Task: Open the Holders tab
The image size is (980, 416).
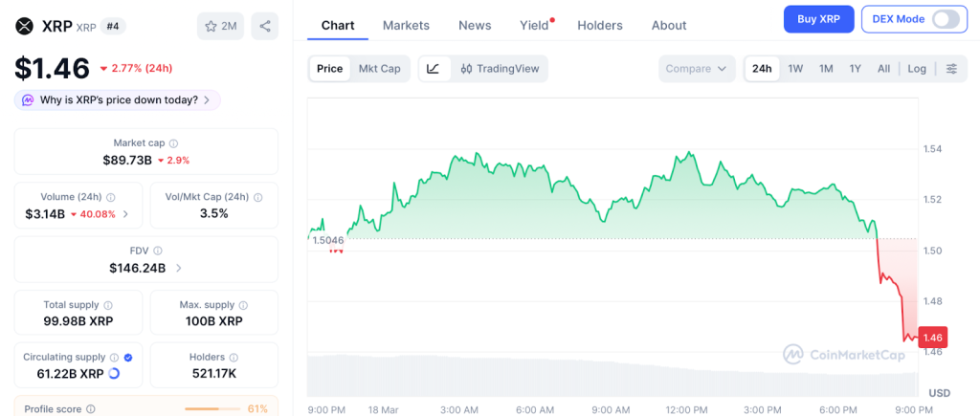Action: click(599, 26)
